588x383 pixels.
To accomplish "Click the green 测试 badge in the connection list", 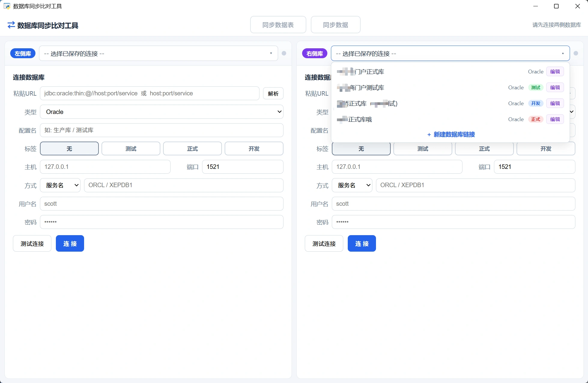I will (x=536, y=88).
